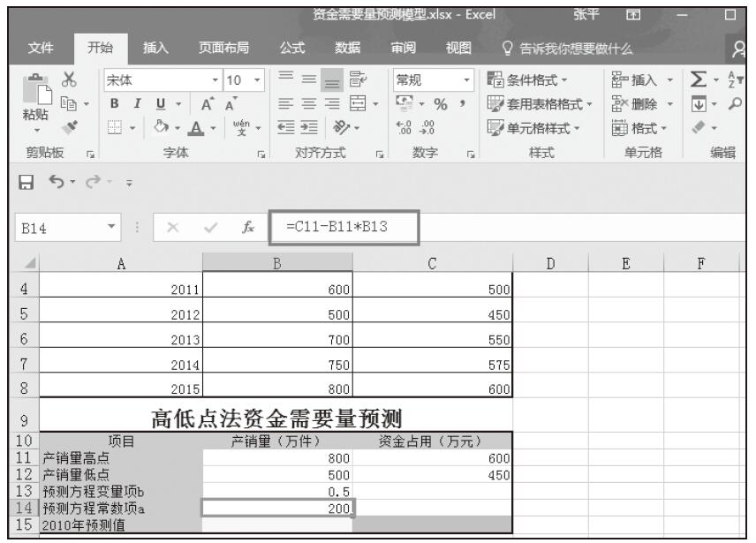Viewport: 756px width, 543px height.
Task: Select cell B15 for the 2010 forecast value
Action: point(277,524)
